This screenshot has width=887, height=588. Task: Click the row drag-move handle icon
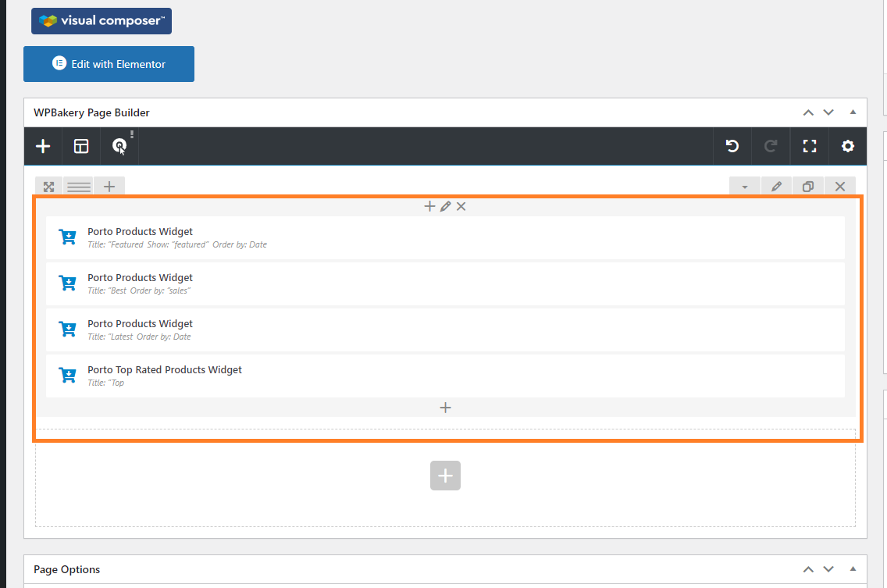click(48, 186)
